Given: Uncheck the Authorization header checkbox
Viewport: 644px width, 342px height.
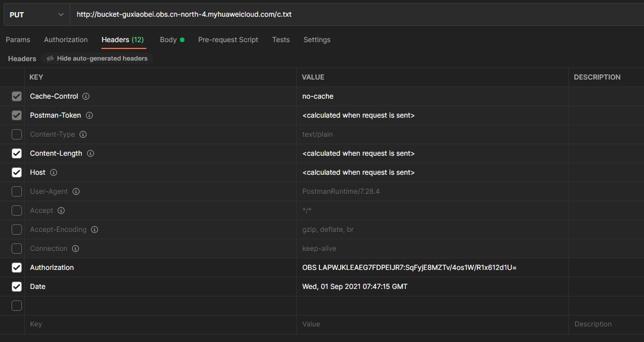Looking at the screenshot, I should [x=17, y=268].
